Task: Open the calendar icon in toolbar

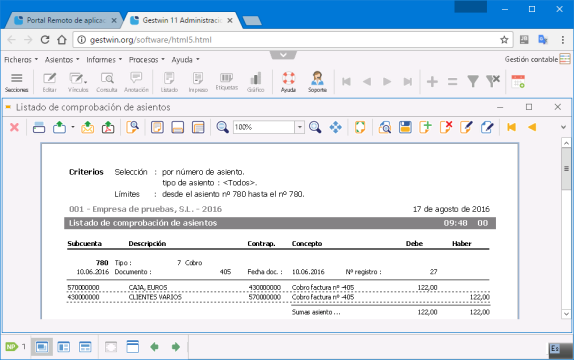Action: (518, 81)
